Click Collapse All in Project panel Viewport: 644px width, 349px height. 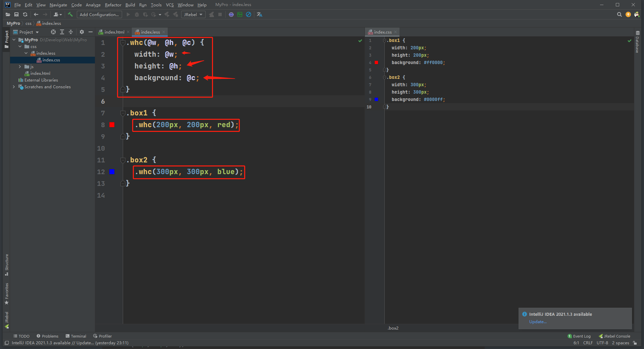click(70, 32)
